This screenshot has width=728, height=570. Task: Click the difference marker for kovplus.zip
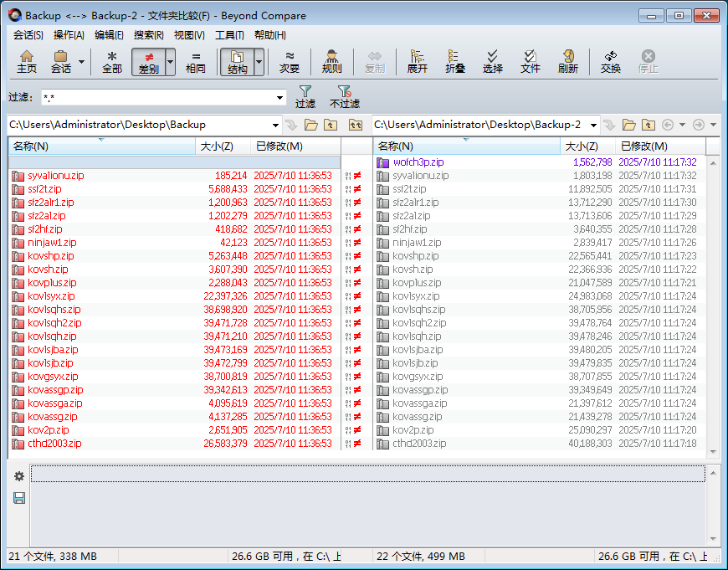353,283
